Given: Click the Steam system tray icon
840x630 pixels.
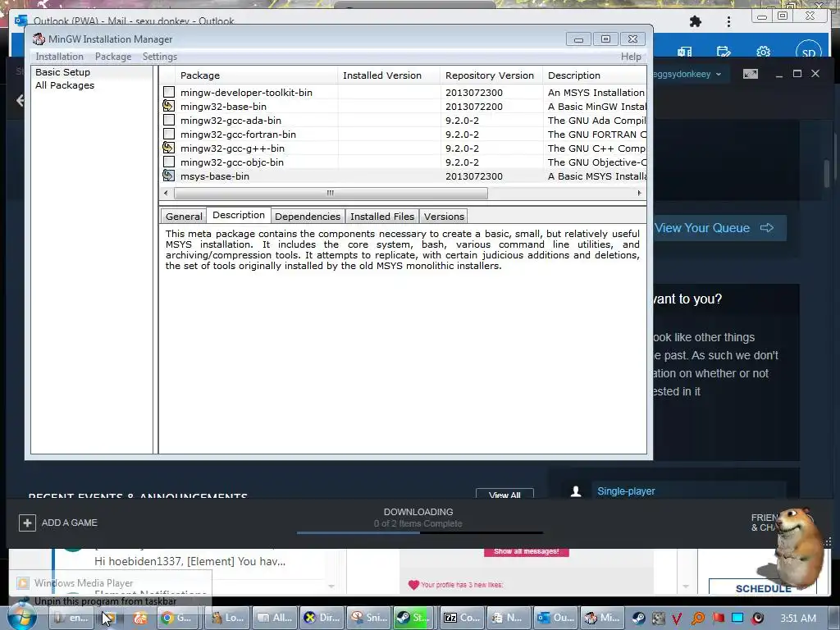Looking at the screenshot, I should coord(638,619).
